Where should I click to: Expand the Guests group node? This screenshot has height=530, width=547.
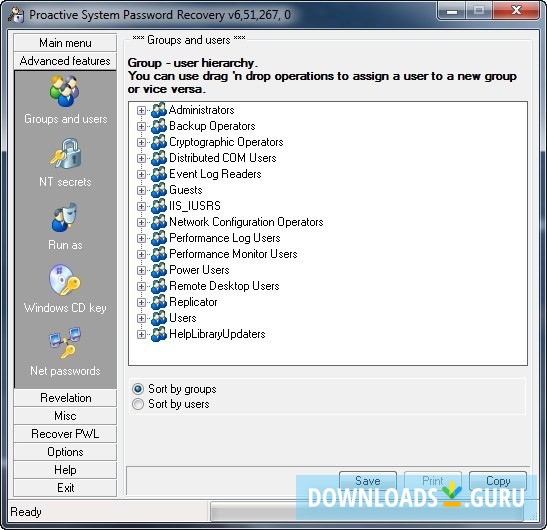141,191
